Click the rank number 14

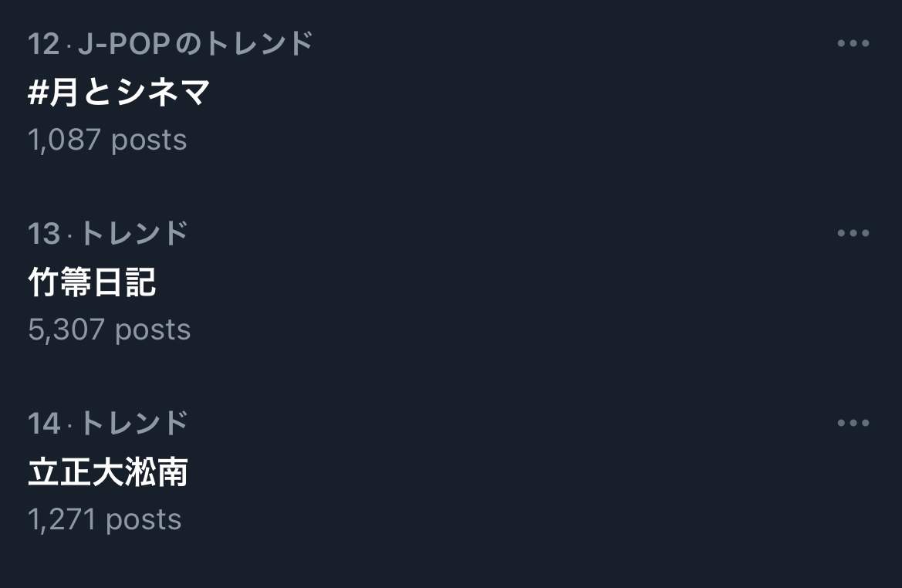coord(43,424)
